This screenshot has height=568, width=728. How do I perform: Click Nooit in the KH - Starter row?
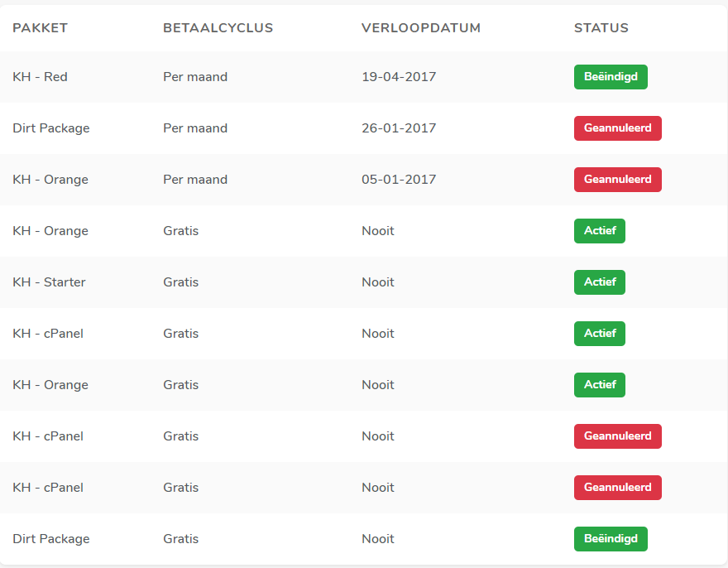pos(377,282)
